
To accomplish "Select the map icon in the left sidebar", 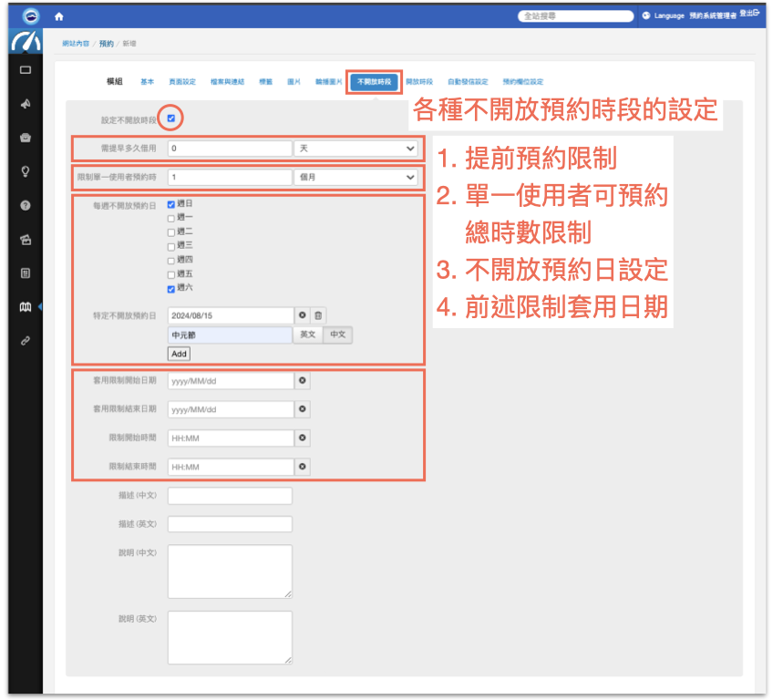I will click(25, 307).
